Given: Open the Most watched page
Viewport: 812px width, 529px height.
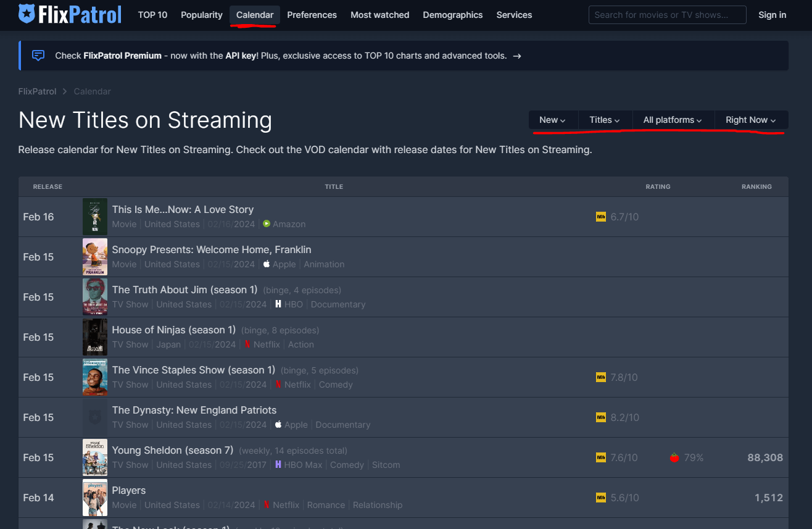Looking at the screenshot, I should pos(380,15).
